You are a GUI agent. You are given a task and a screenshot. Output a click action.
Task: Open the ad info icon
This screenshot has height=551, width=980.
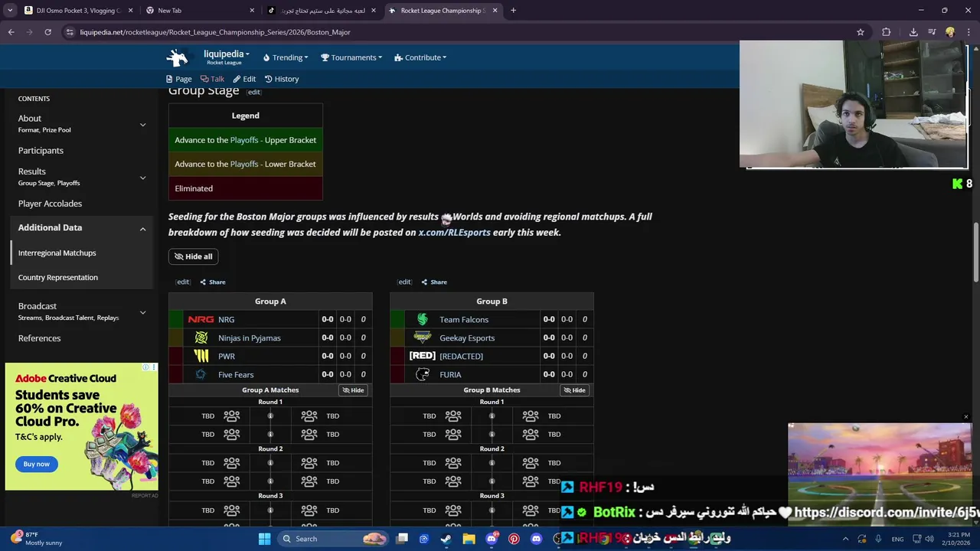[x=146, y=367]
